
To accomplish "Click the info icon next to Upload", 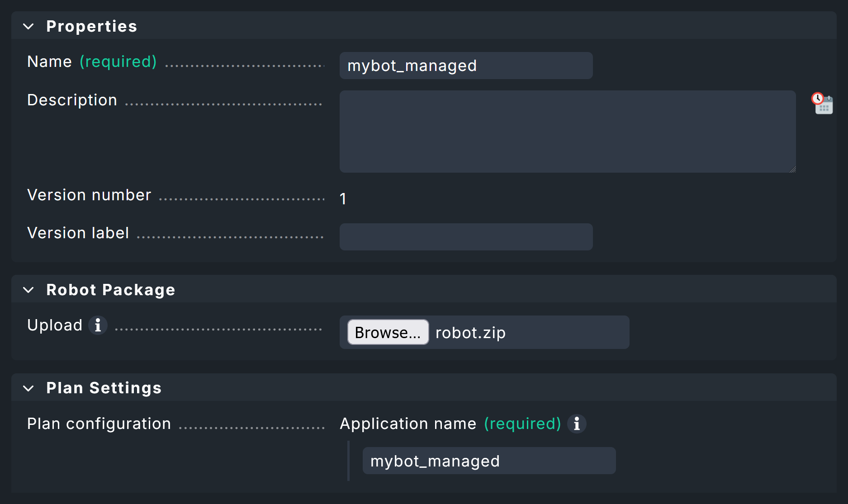I will click(98, 325).
